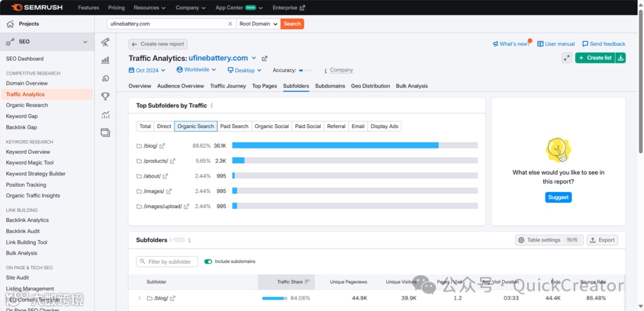Image resolution: width=644 pixels, height=311 pixels.
Task: Click the expand fullscreen icon
Action: click(x=567, y=58)
